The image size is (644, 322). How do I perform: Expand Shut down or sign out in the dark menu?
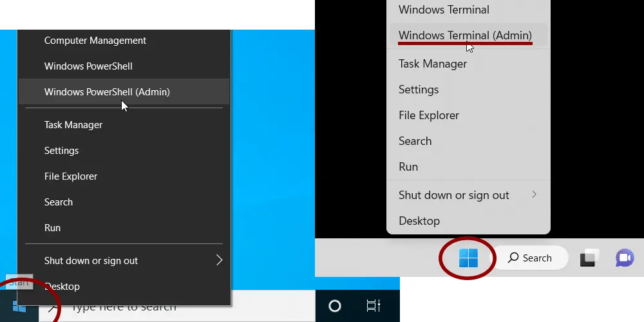(124, 260)
